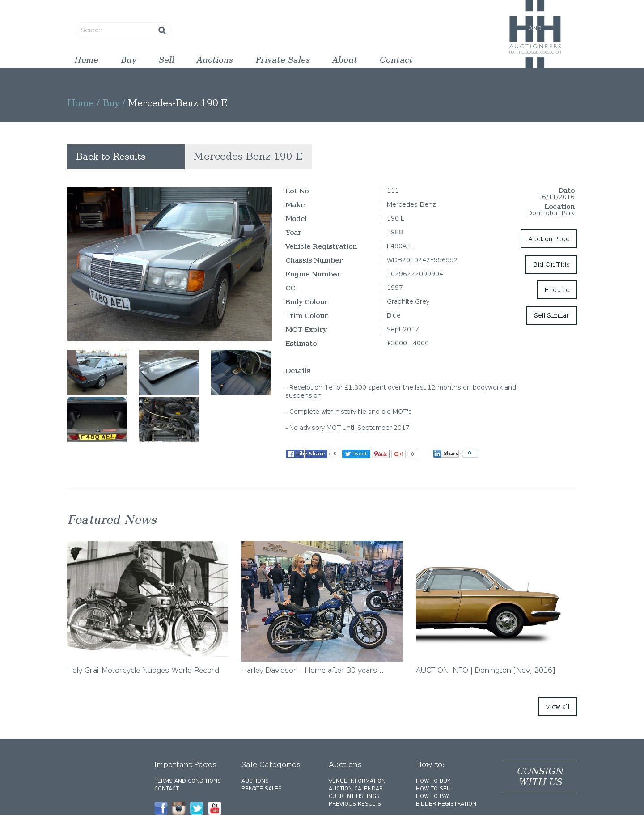Select the Donington Park location text
Image resolution: width=644 pixels, height=815 pixels.
[551, 213]
